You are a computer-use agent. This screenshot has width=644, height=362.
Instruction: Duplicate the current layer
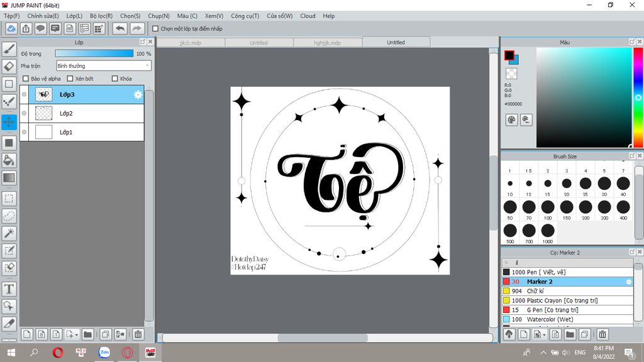click(106, 334)
